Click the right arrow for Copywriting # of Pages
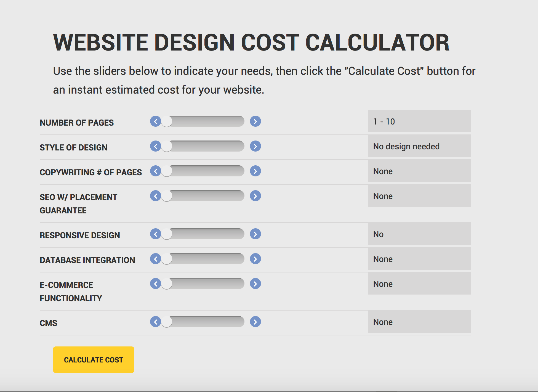 coord(255,171)
